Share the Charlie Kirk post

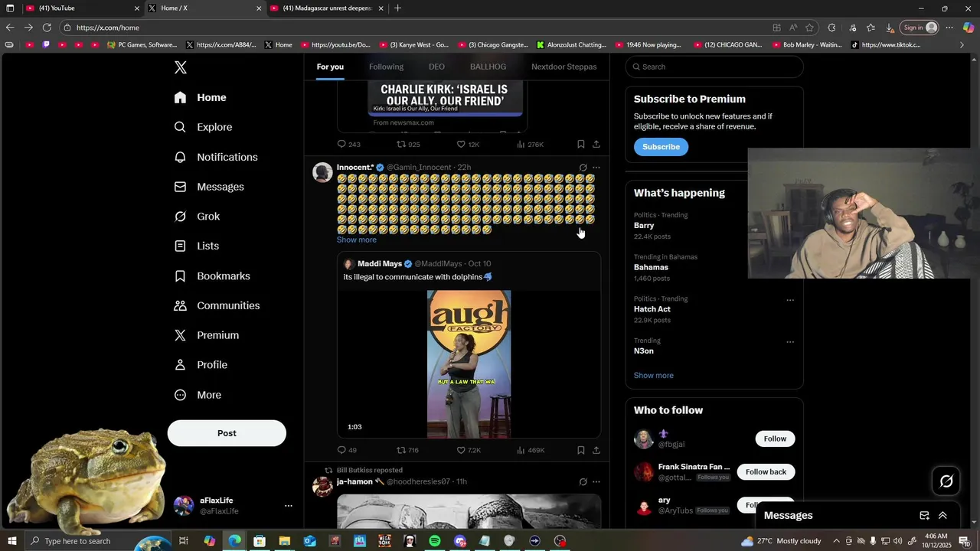[x=596, y=145]
